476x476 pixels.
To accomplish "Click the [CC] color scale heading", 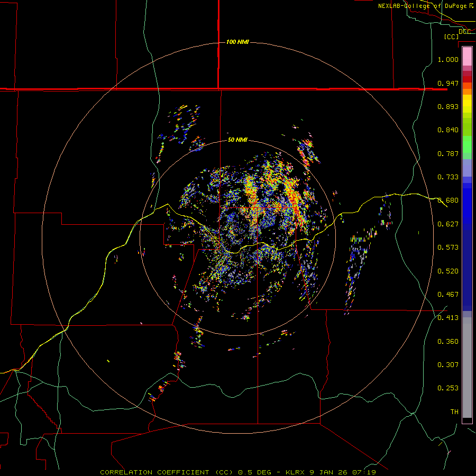I will 451,36.
